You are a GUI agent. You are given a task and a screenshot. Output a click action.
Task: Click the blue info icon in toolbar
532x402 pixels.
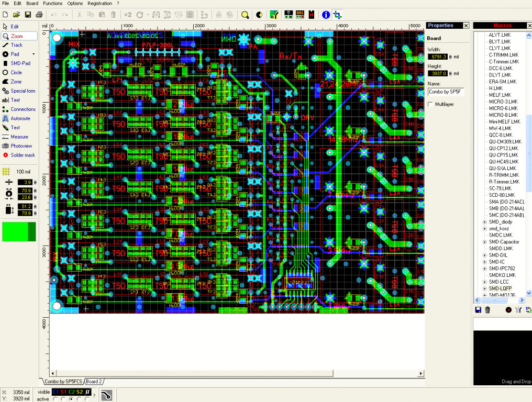click(x=326, y=15)
